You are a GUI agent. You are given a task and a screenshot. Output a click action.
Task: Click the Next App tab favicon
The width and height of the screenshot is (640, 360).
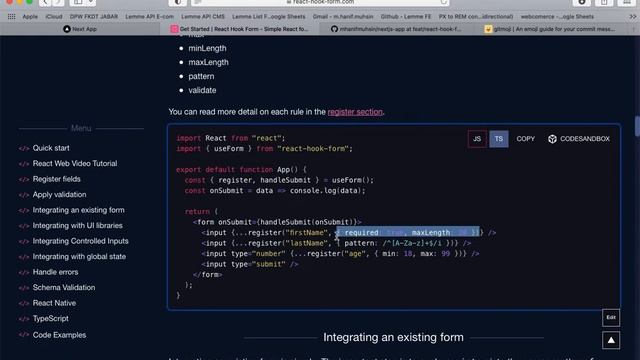[x=67, y=29]
